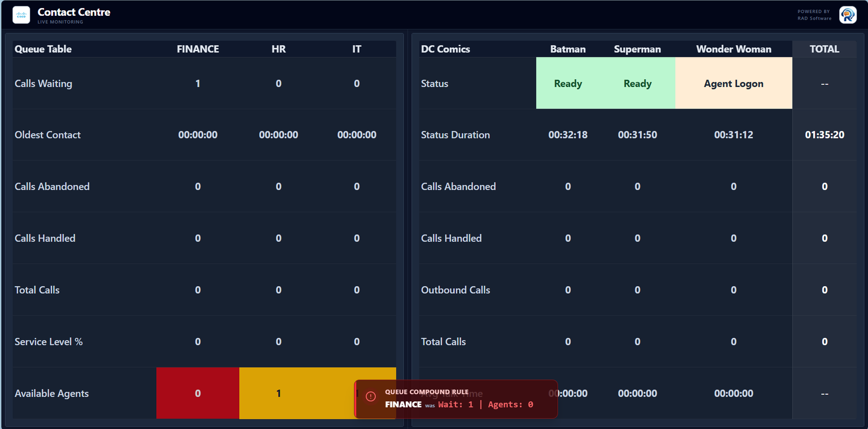Click IT Calls Handled value
The height and width of the screenshot is (429, 868).
tap(356, 238)
